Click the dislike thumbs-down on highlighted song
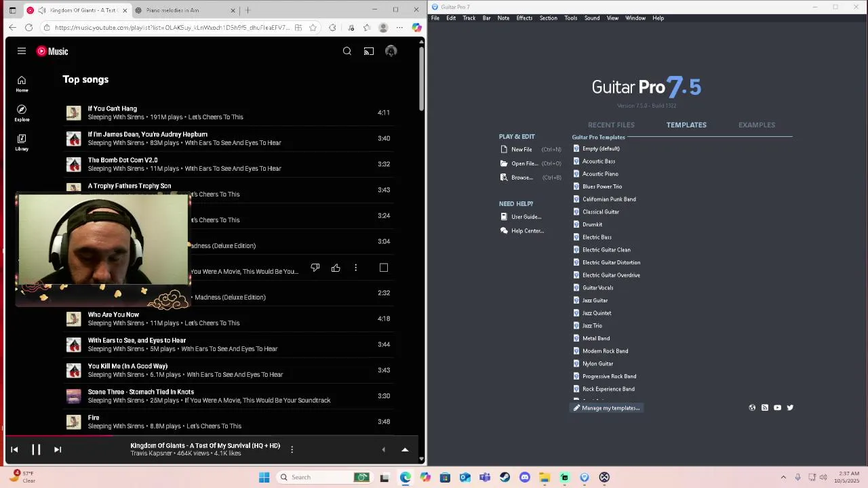This screenshot has width=868, height=488. tap(315, 268)
